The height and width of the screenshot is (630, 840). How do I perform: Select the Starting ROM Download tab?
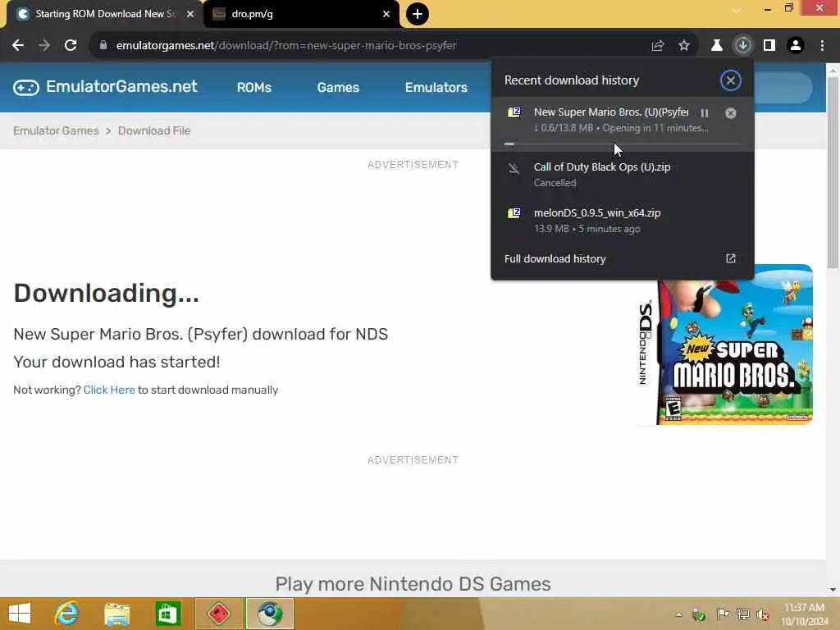(x=104, y=15)
